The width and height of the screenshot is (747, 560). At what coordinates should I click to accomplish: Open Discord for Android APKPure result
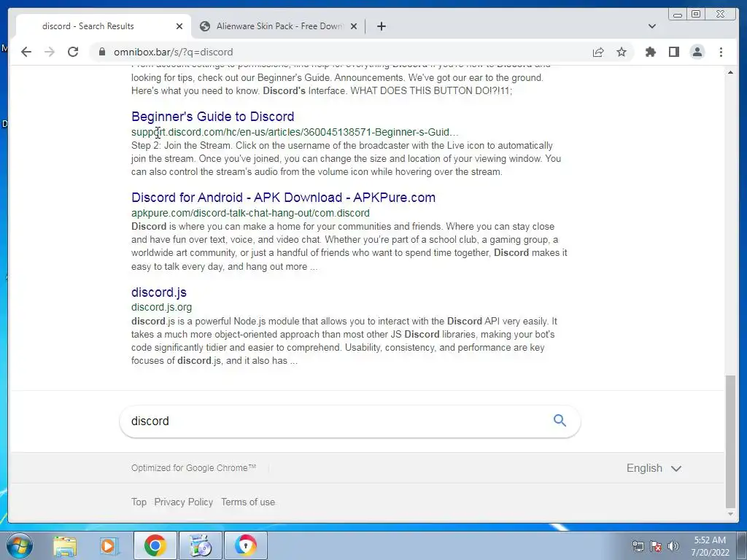[283, 198]
